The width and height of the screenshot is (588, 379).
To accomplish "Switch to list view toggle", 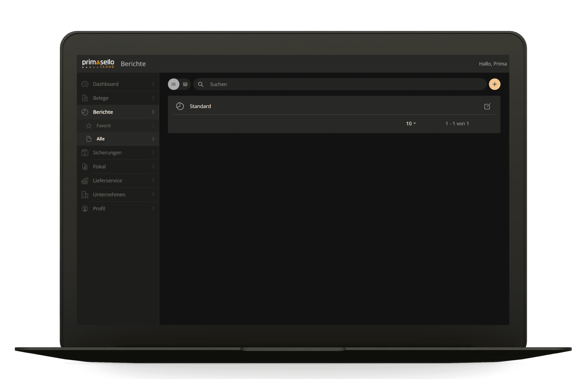I will tap(173, 84).
